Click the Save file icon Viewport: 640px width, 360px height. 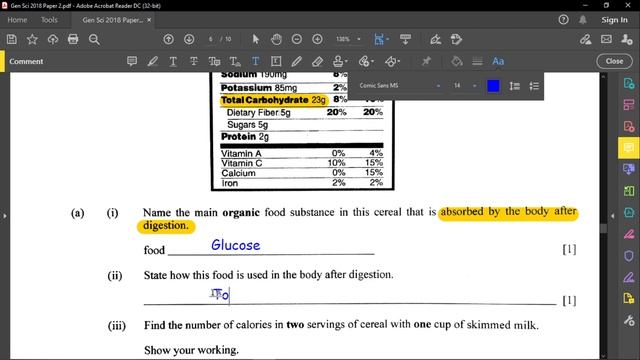click(x=12, y=39)
